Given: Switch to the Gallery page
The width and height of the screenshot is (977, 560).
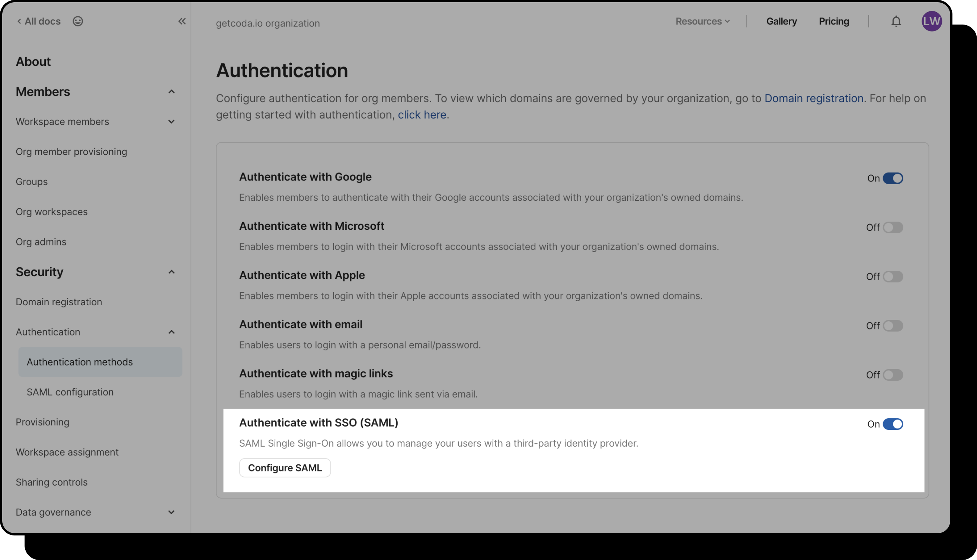Looking at the screenshot, I should click(782, 21).
